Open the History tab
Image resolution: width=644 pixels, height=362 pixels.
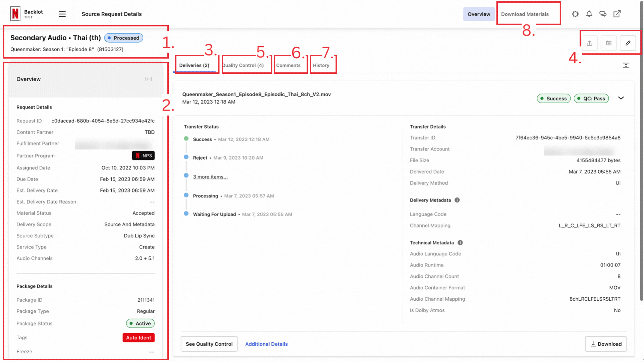point(321,65)
